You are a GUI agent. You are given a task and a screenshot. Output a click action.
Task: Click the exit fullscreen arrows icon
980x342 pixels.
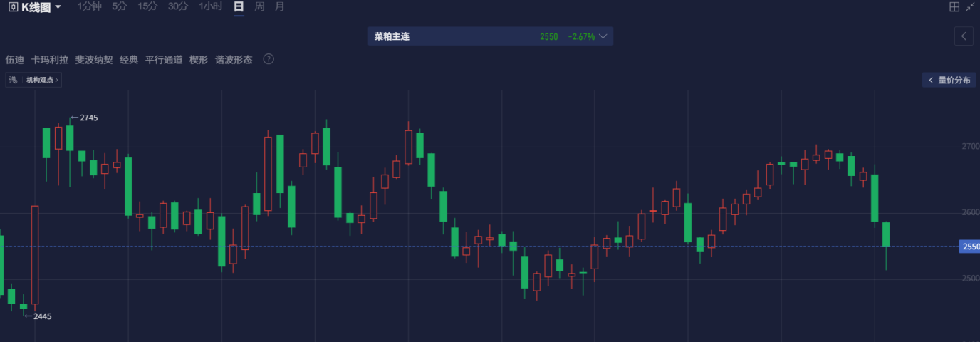(x=971, y=6)
